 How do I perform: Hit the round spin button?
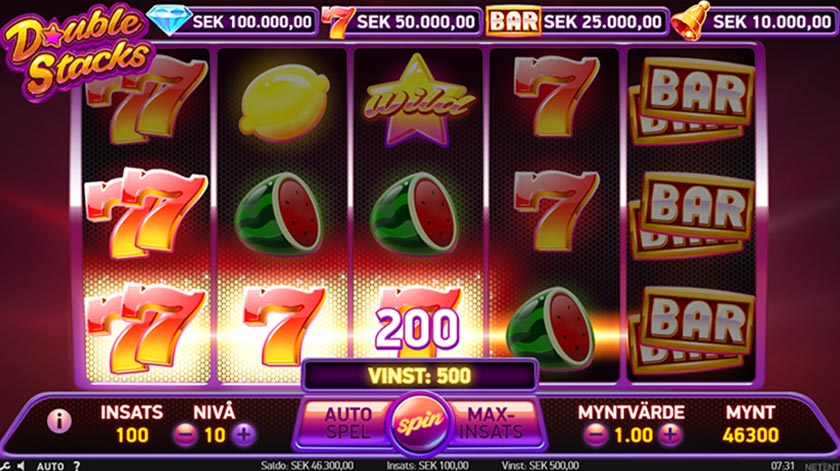point(421,423)
